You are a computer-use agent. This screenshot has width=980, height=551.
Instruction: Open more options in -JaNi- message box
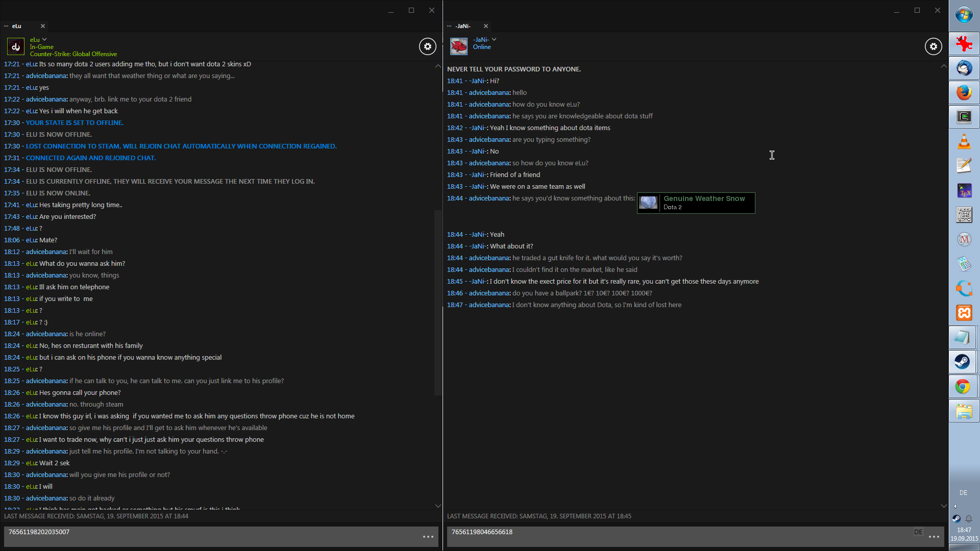[934, 537]
